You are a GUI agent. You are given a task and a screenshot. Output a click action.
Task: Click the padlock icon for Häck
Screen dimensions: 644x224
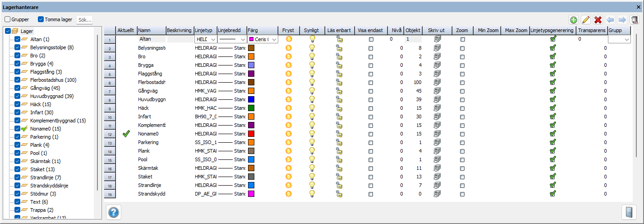(339, 108)
